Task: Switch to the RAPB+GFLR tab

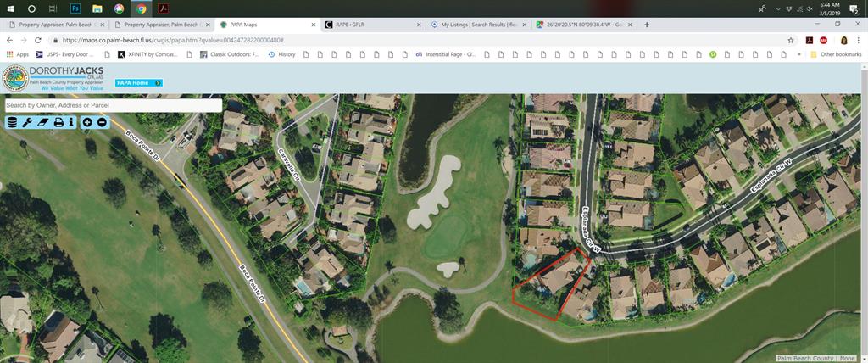Action: coord(373,25)
